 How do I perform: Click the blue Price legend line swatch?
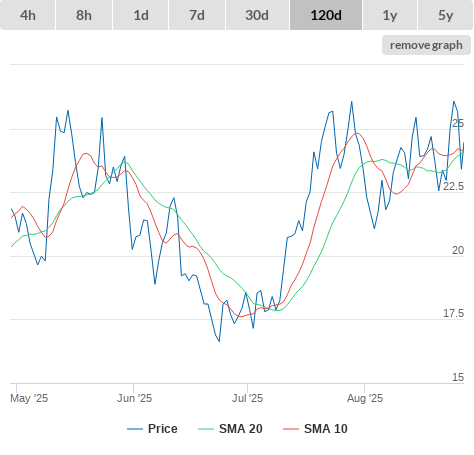pyautogui.click(x=135, y=429)
